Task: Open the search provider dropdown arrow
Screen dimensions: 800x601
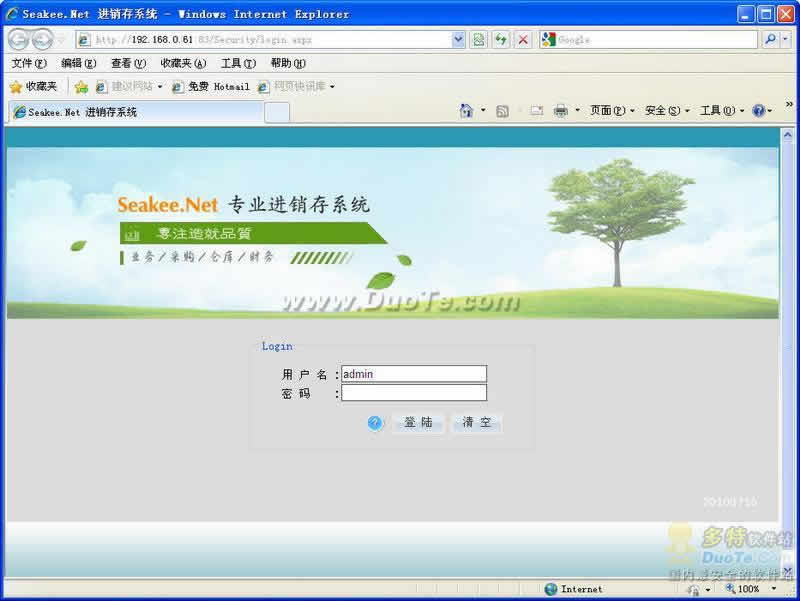Action: pyautogui.click(x=786, y=39)
